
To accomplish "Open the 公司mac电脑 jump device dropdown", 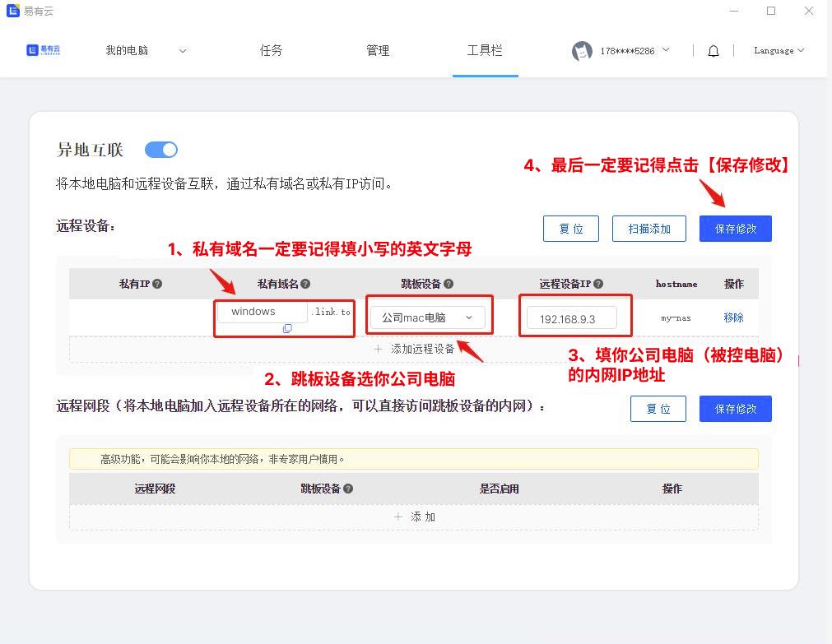I will pos(428,317).
